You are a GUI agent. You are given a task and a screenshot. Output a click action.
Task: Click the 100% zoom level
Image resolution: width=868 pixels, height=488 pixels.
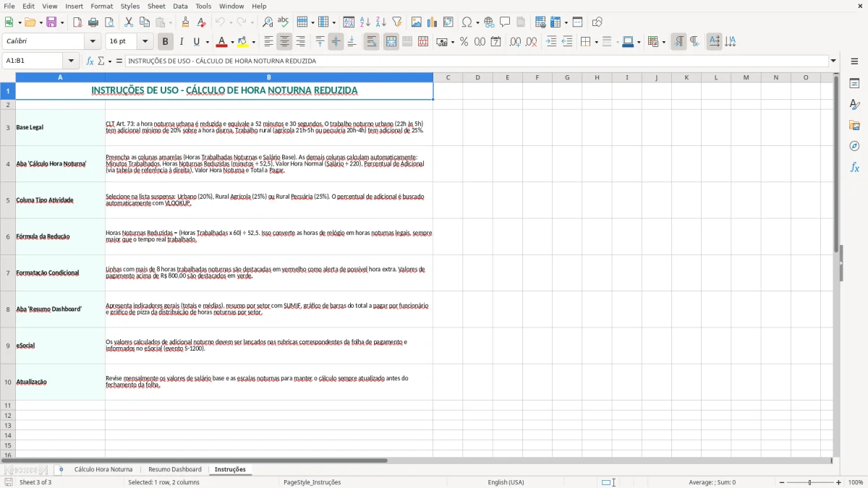tap(856, 482)
